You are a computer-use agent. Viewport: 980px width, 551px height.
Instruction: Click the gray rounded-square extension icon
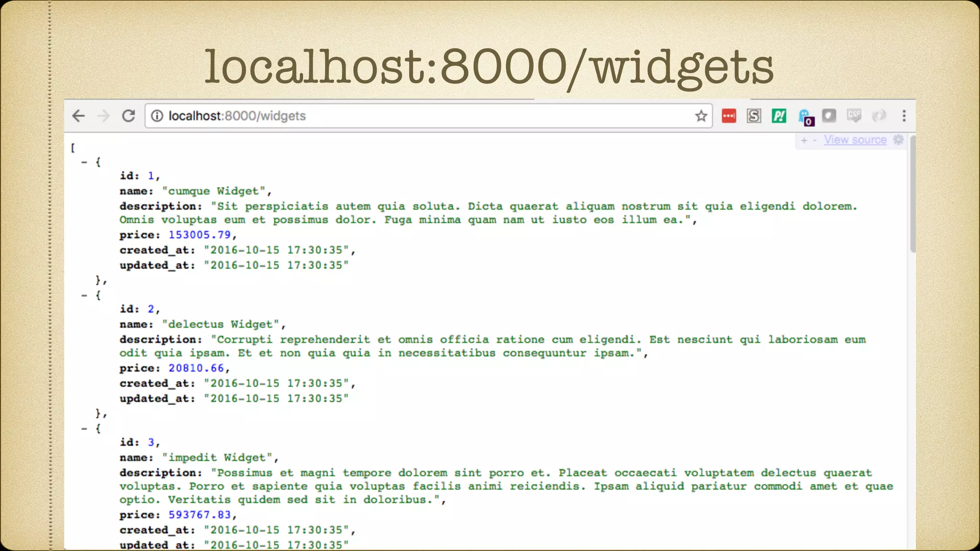pyautogui.click(x=829, y=115)
